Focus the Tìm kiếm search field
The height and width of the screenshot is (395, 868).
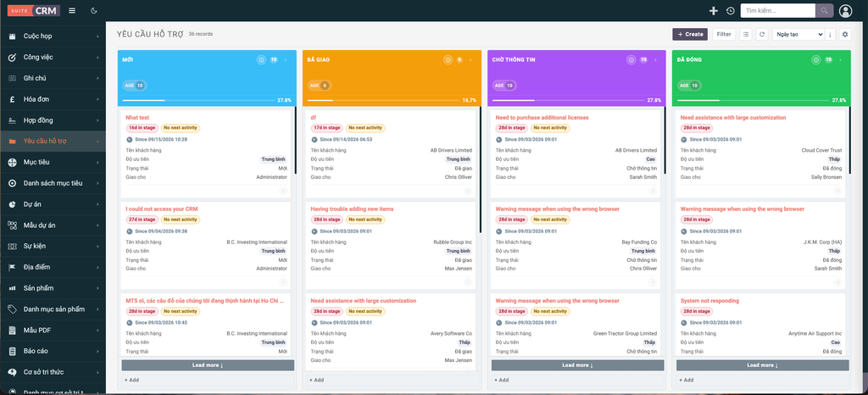click(x=778, y=10)
